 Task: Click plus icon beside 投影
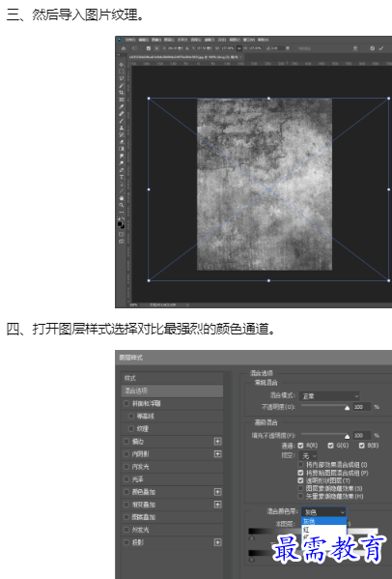217,542
